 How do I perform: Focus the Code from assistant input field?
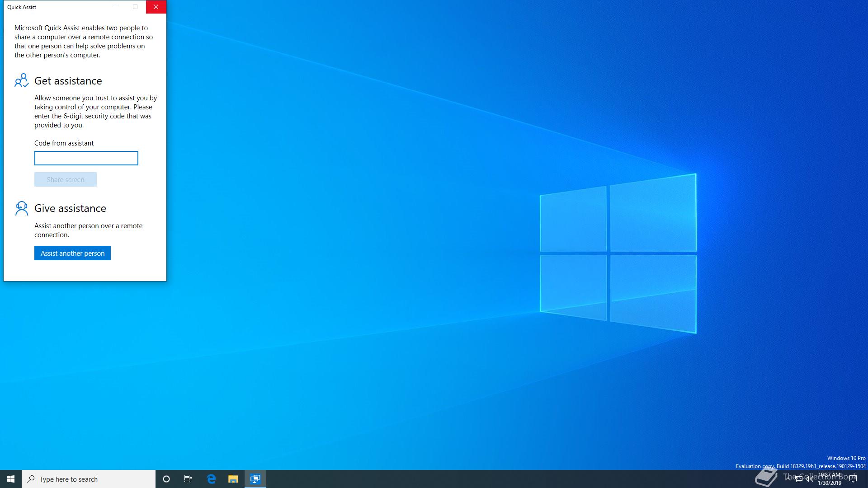[86, 158]
